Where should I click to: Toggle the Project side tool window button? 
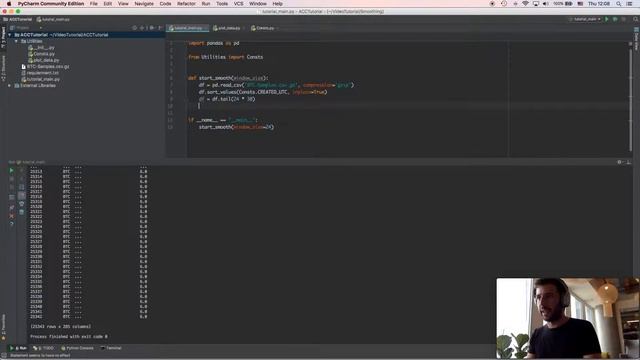point(3,38)
